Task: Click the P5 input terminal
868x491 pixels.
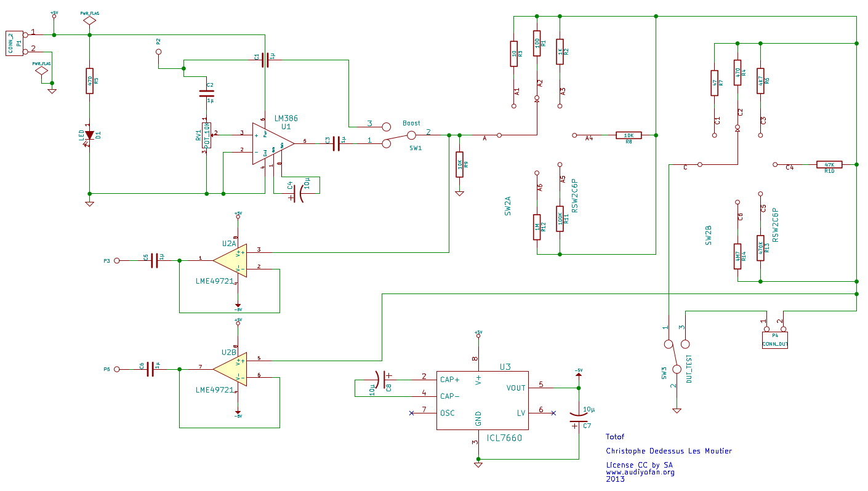Action: click(117, 369)
